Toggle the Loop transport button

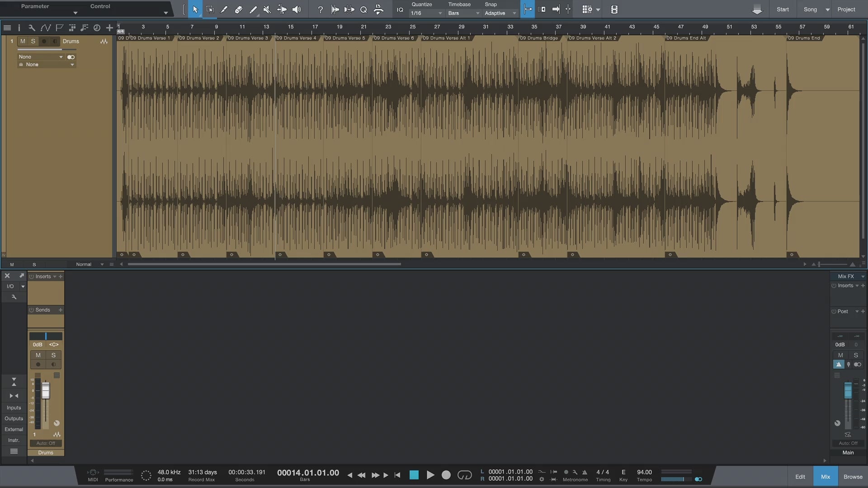[x=465, y=475]
